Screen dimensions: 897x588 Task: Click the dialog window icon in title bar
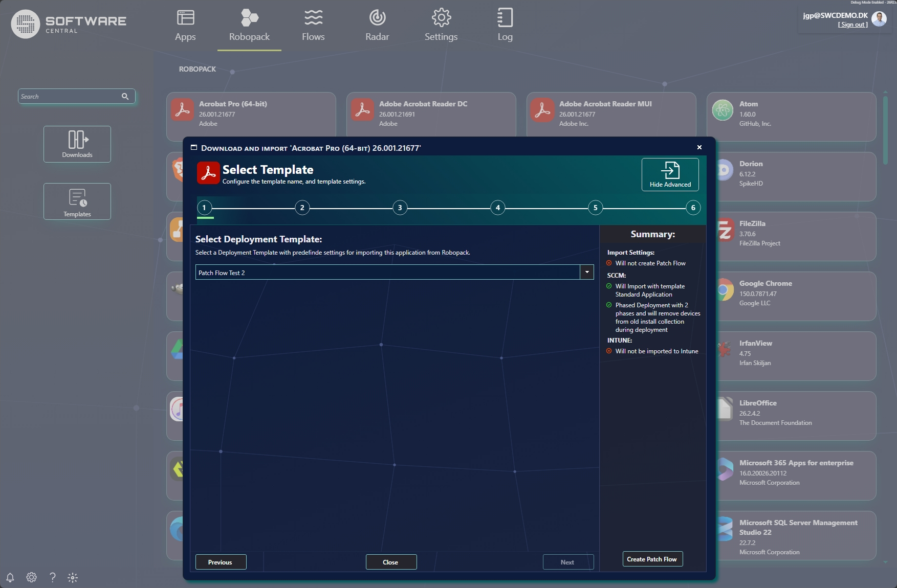click(x=194, y=147)
